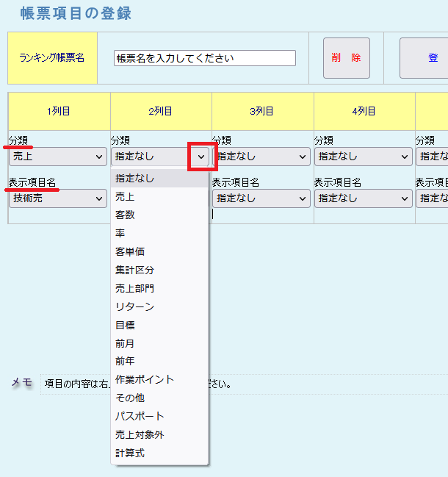Select パスポート option in the list
This screenshot has width=448, height=477.
(x=140, y=417)
